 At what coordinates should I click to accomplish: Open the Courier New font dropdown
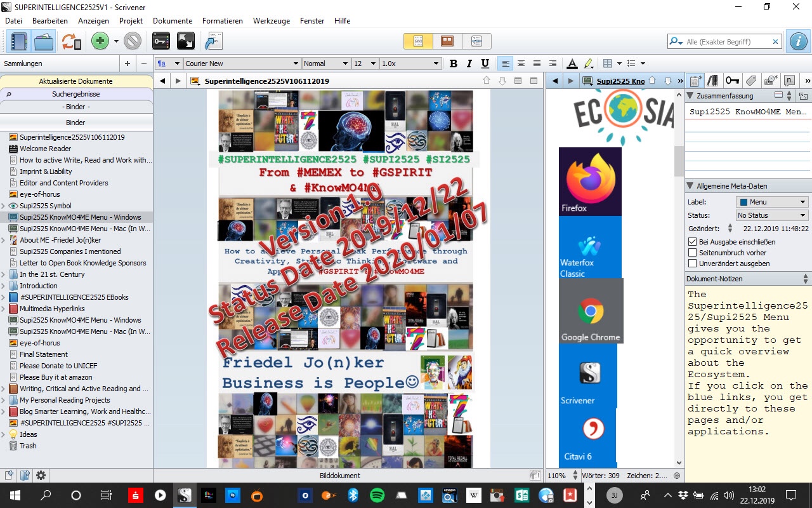[x=242, y=63]
